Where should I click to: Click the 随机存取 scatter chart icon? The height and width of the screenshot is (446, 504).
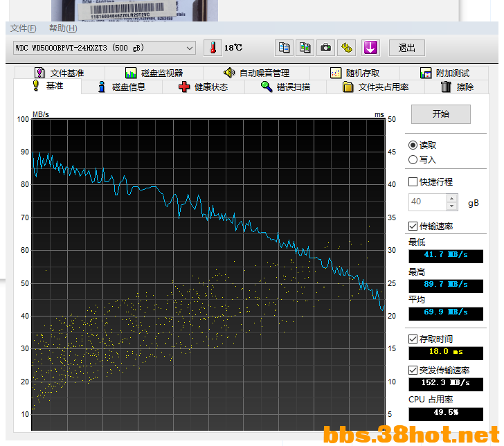(x=336, y=73)
